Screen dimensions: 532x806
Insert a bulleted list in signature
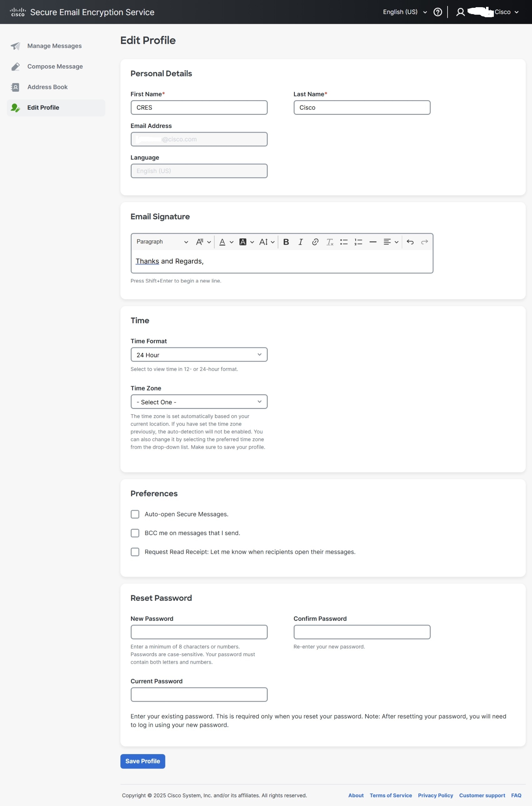click(344, 242)
